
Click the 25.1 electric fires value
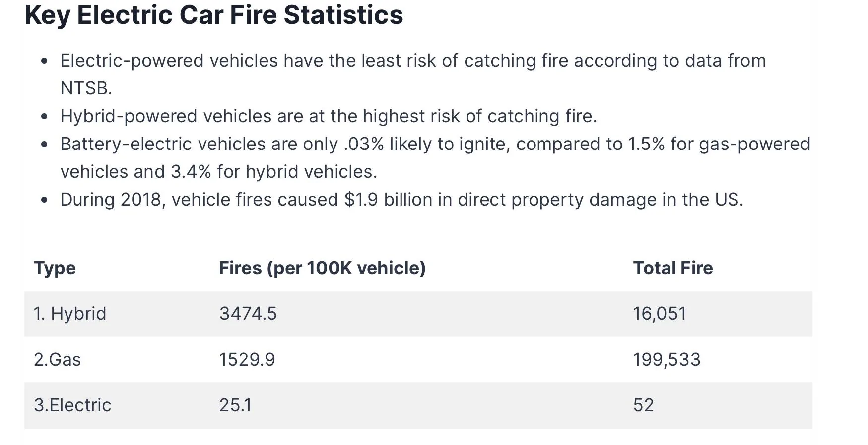(x=235, y=405)
